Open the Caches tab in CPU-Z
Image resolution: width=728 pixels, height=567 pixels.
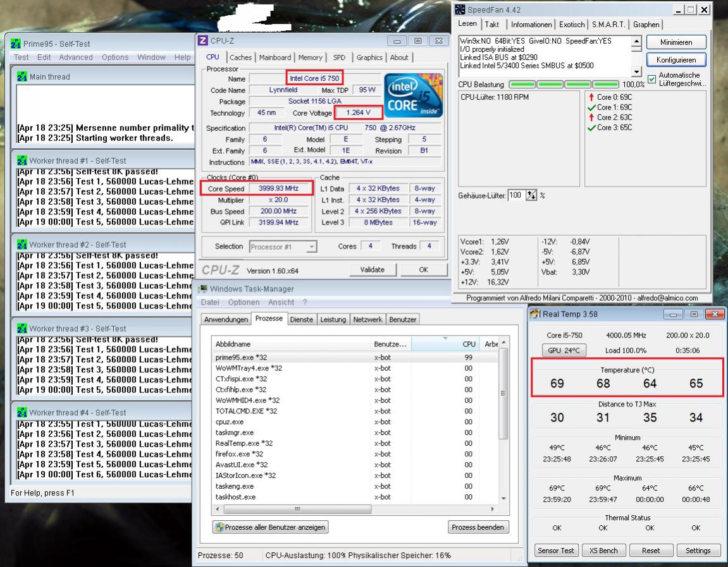click(x=240, y=58)
